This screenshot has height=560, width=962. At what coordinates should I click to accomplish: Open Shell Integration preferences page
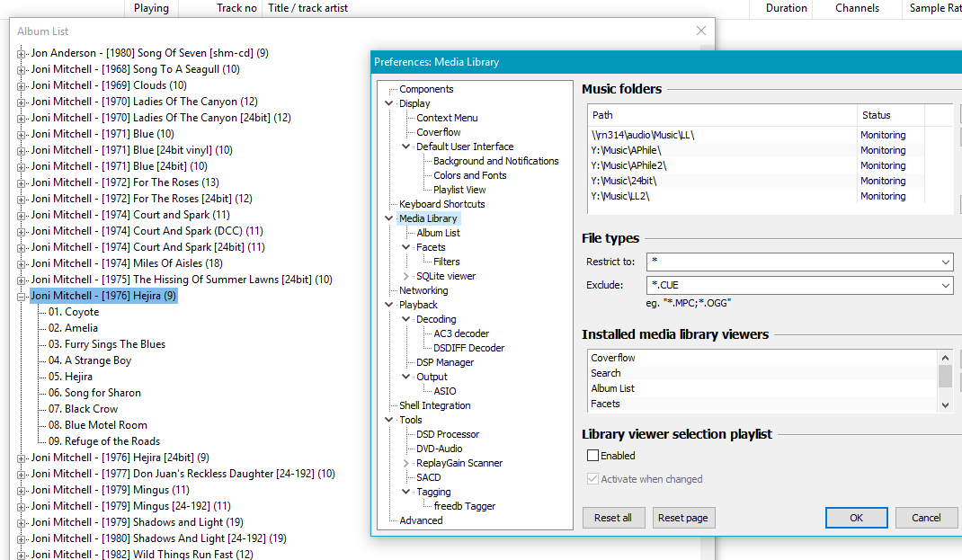tap(435, 405)
